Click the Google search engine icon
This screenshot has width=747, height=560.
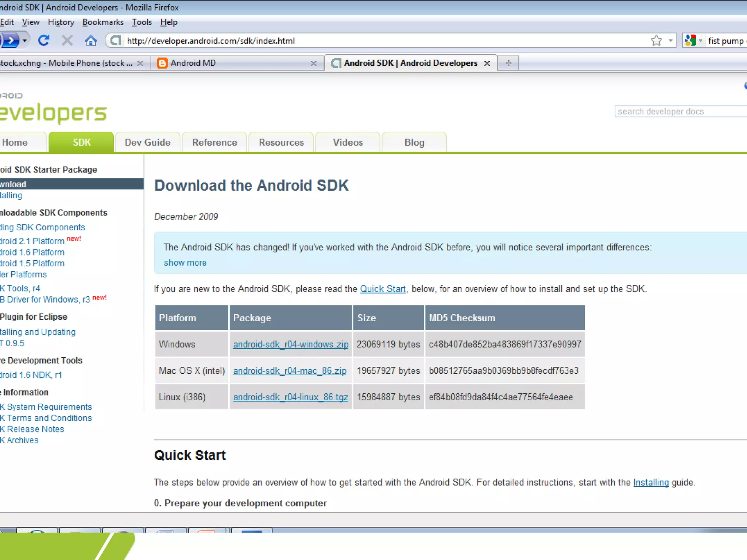tap(690, 40)
